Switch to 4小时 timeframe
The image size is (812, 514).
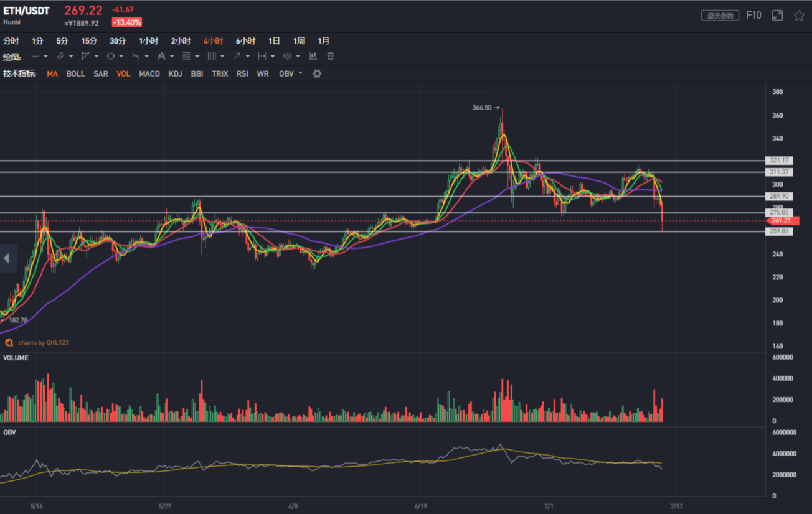point(213,41)
